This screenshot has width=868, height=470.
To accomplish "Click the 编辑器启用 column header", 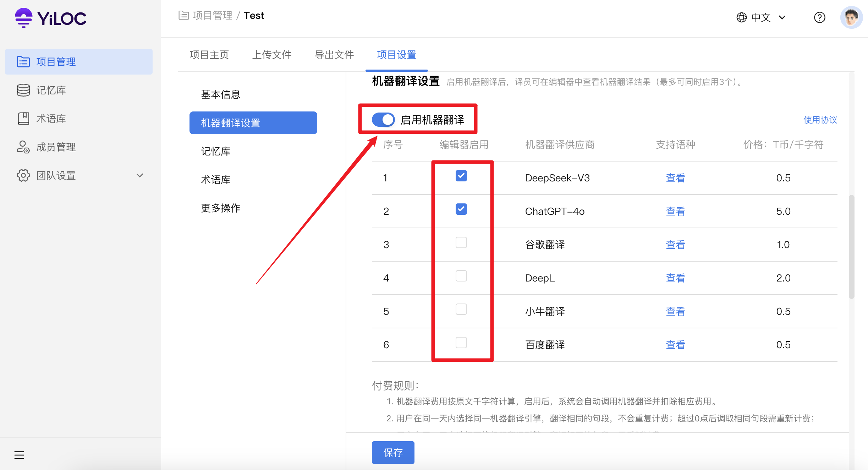I will click(x=464, y=144).
